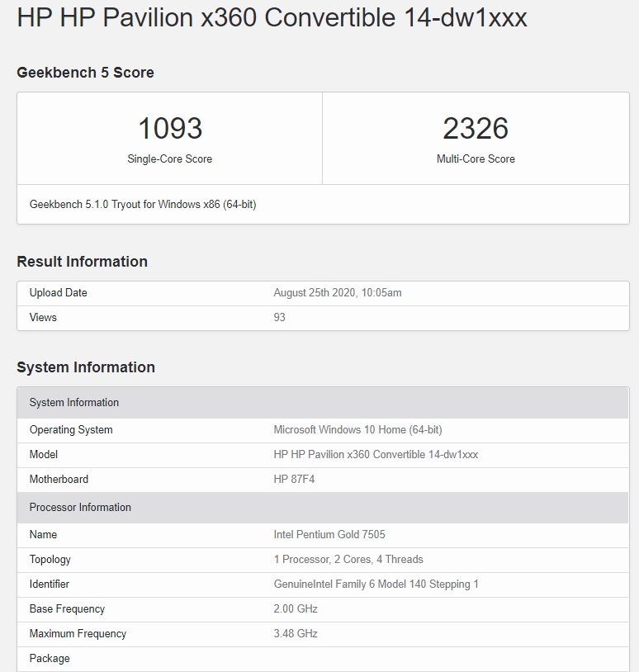Click the Model value in the system table
639x672 pixels.
point(376,455)
